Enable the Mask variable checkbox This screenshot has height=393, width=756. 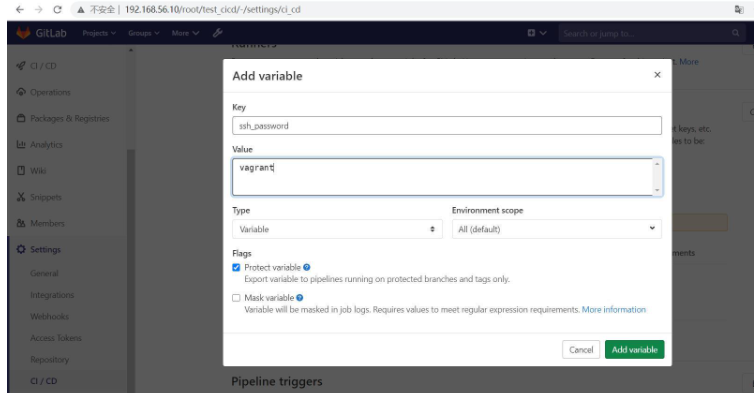coord(236,298)
